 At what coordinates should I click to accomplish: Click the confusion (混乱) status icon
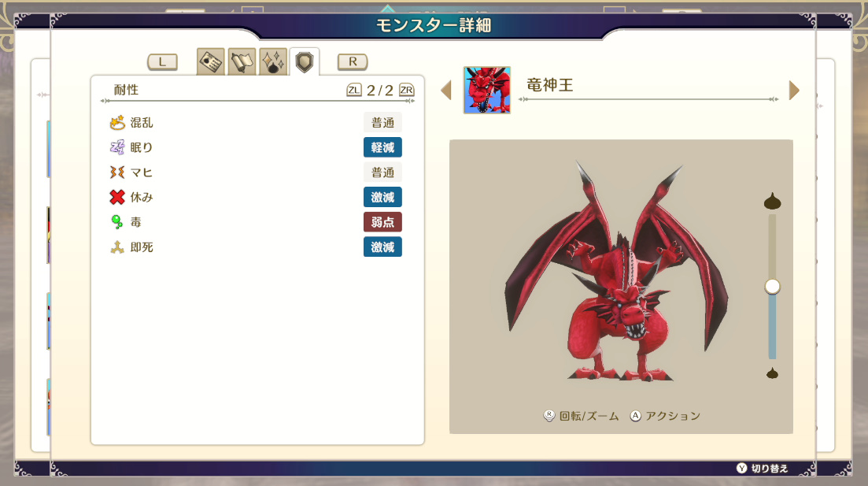coord(116,122)
